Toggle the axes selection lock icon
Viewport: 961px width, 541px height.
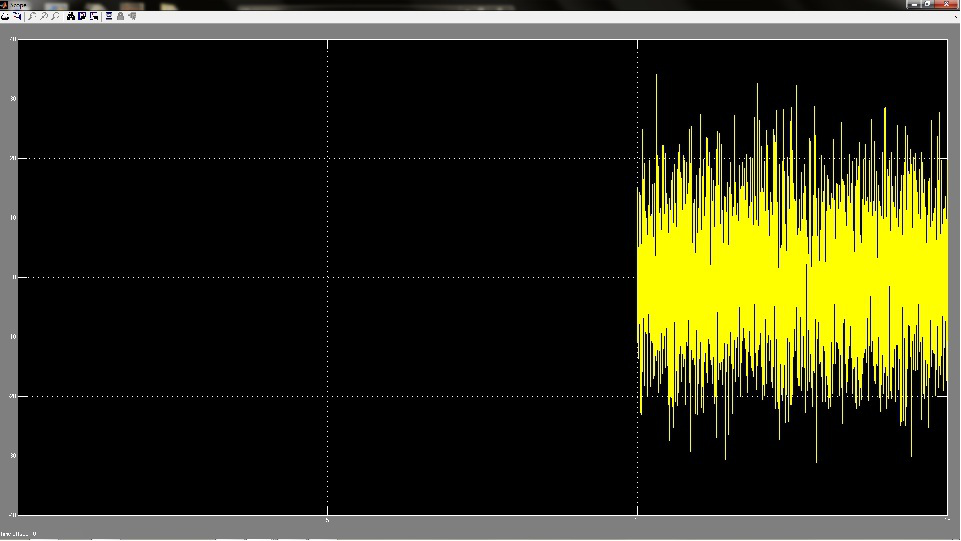[121, 16]
